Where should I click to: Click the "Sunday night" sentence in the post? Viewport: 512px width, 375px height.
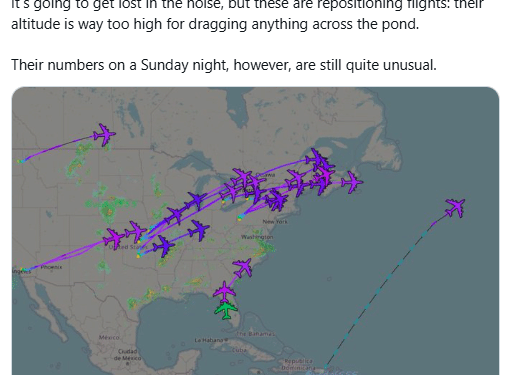coord(224,65)
